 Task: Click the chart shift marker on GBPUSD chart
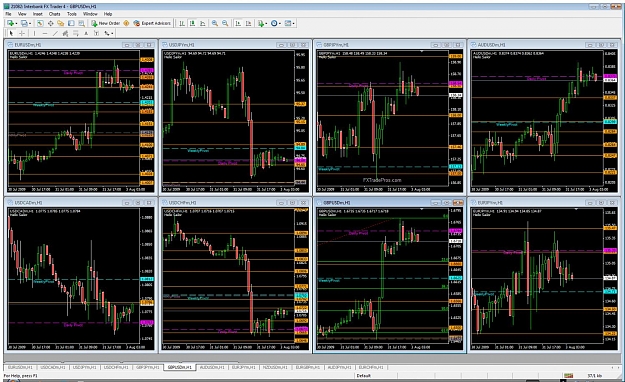click(x=422, y=209)
